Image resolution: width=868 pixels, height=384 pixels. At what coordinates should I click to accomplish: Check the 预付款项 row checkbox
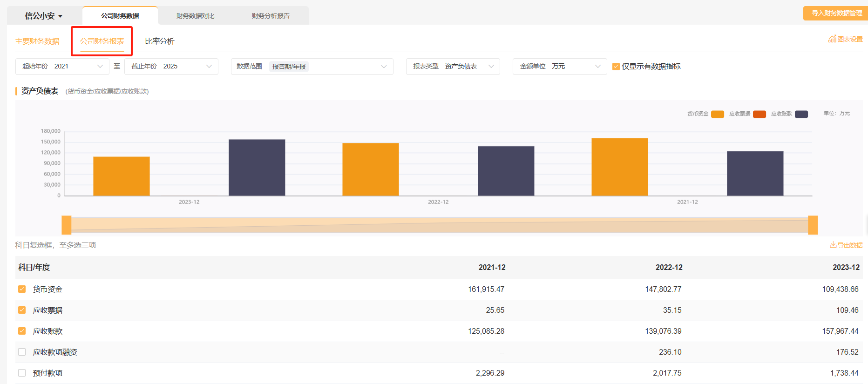tap(22, 373)
